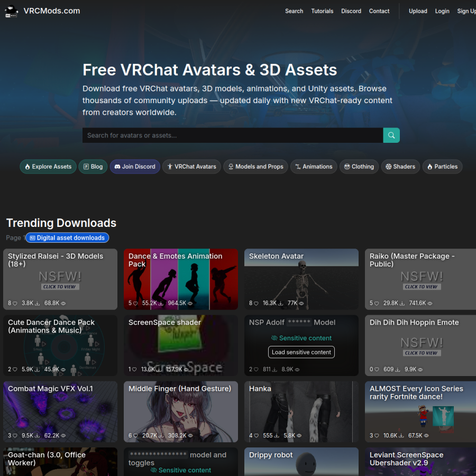This screenshot has width=476, height=476.
Task: Click the eye-slash icon on NSP Adolf card
Action: [x=274, y=338]
